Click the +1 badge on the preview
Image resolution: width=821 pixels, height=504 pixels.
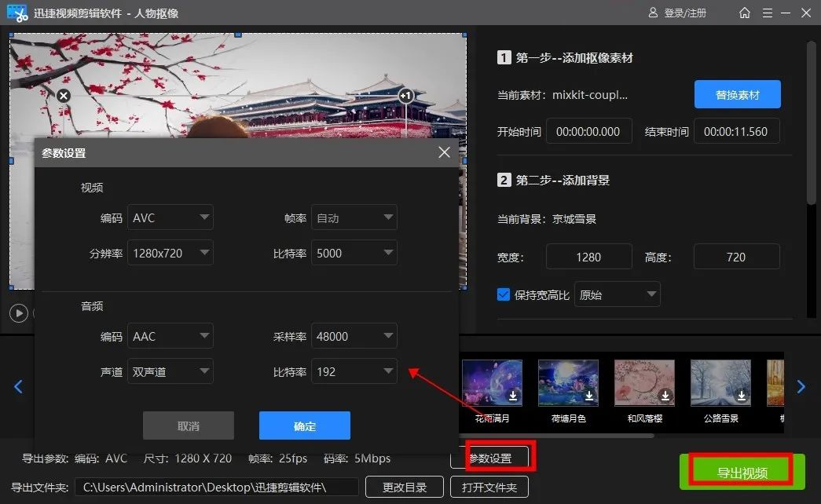coord(406,95)
